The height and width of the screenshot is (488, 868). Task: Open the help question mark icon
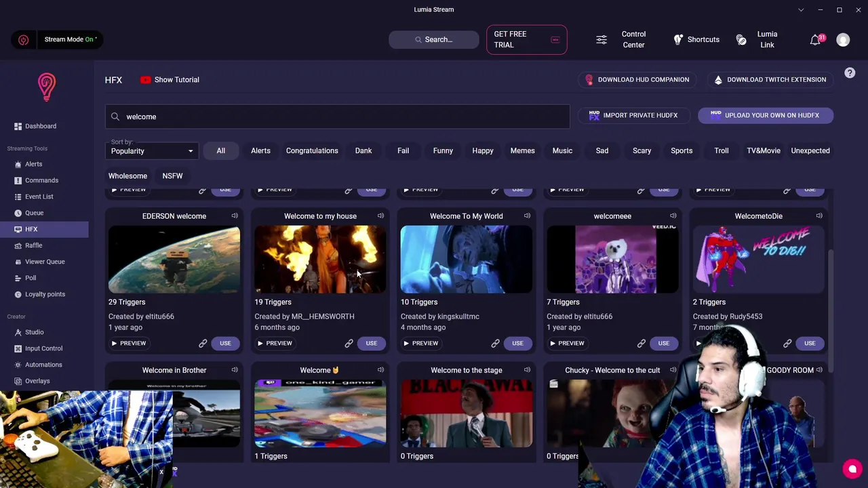click(x=850, y=73)
